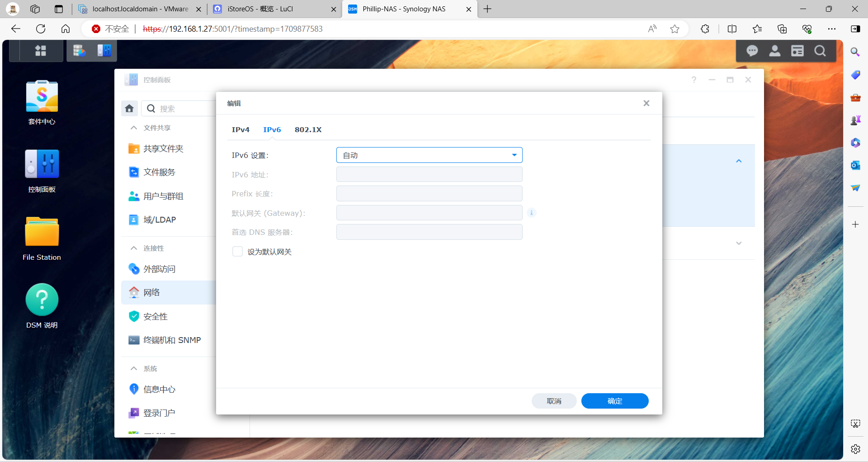Open the DSM Help desktop icon

[x=42, y=300]
